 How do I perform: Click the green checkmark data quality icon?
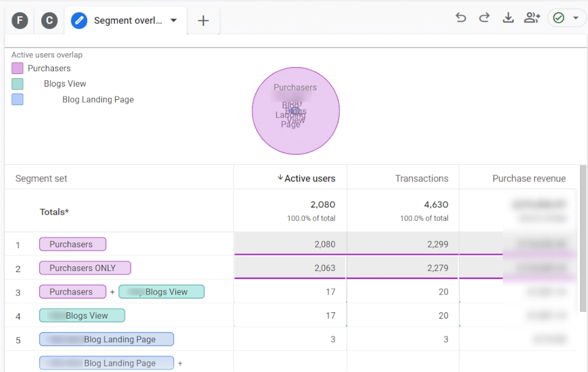[559, 18]
